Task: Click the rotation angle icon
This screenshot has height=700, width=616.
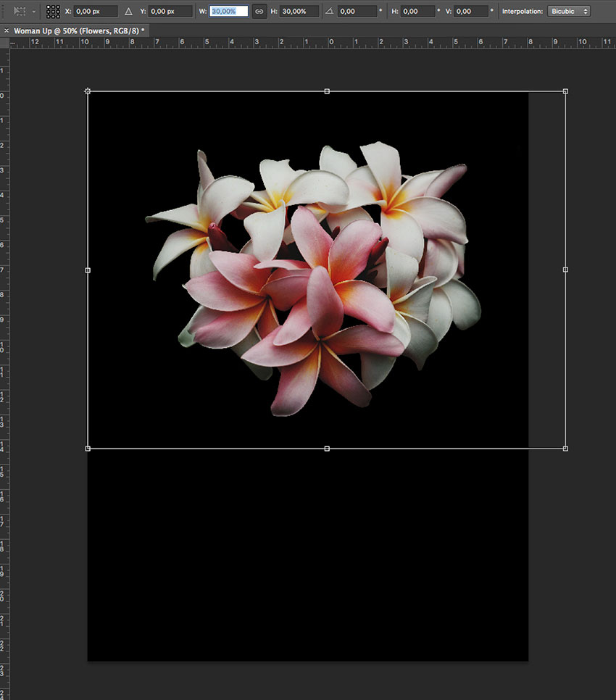Action: click(x=330, y=11)
